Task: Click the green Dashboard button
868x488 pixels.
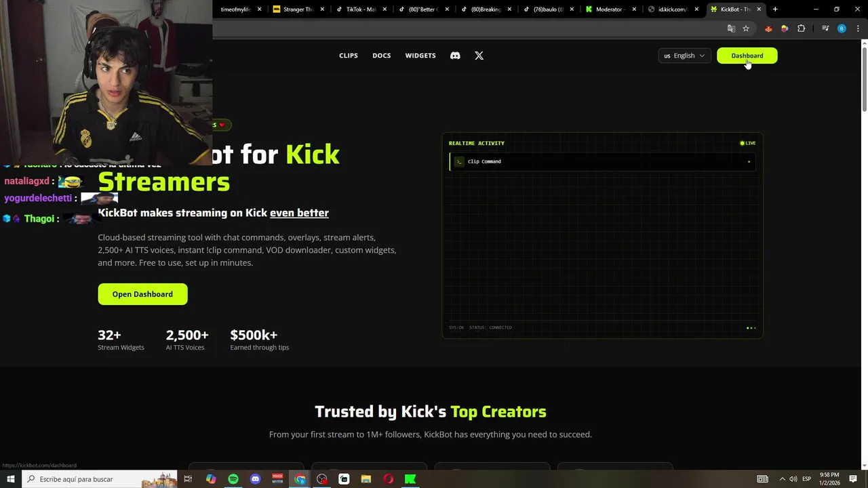Action: point(747,56)
